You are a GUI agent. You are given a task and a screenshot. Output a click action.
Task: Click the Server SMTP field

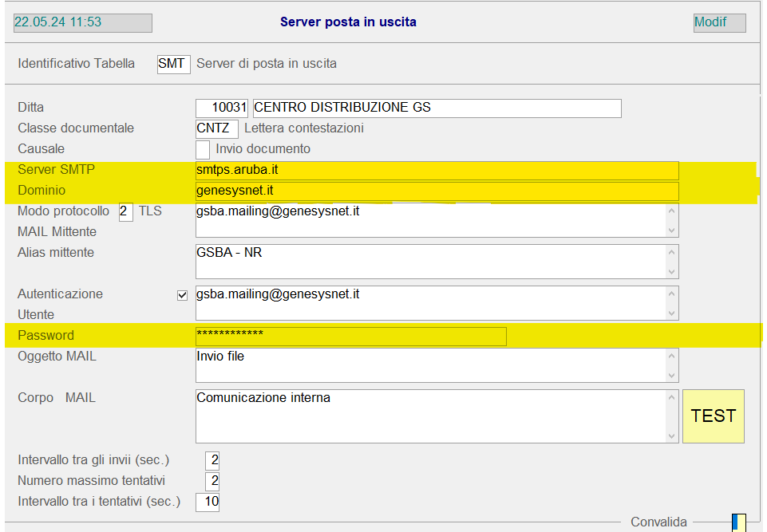(437, 171)
